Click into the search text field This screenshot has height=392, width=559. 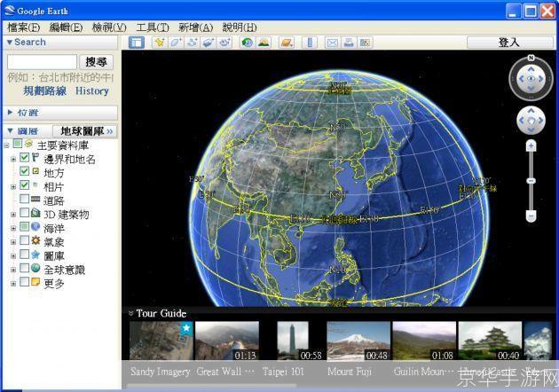42,62
